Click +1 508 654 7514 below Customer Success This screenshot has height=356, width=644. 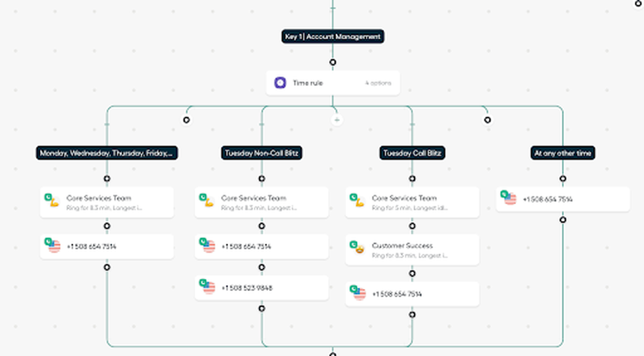(x=397, y=294)
